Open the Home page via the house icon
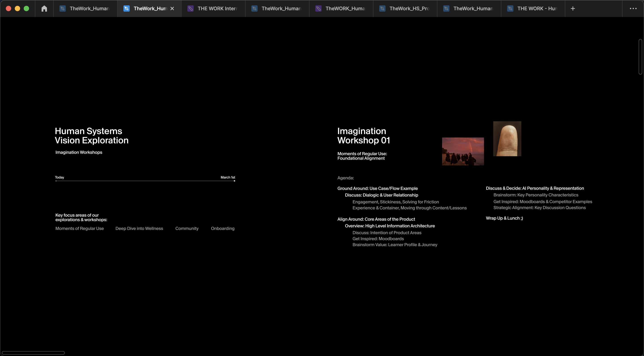 (44, 8)
